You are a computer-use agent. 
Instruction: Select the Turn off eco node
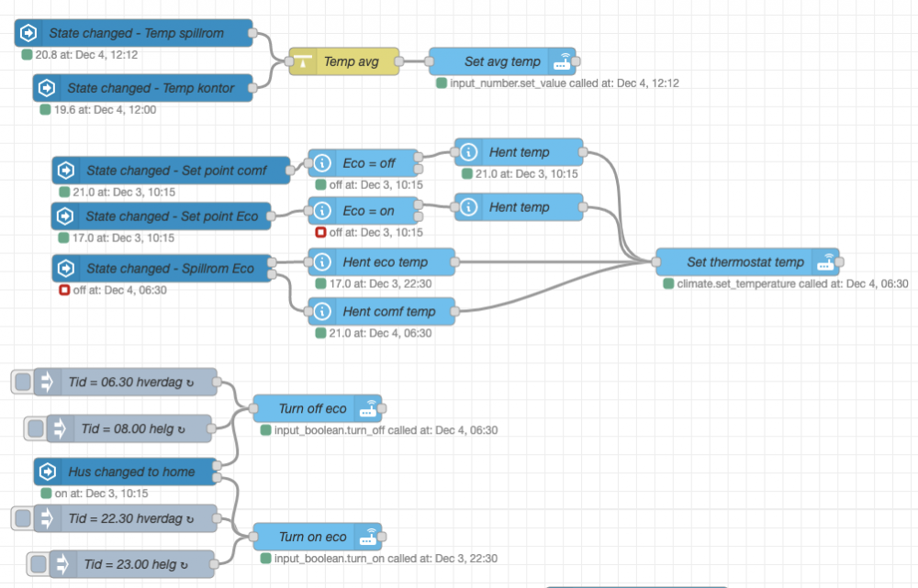tap(312, 409)
